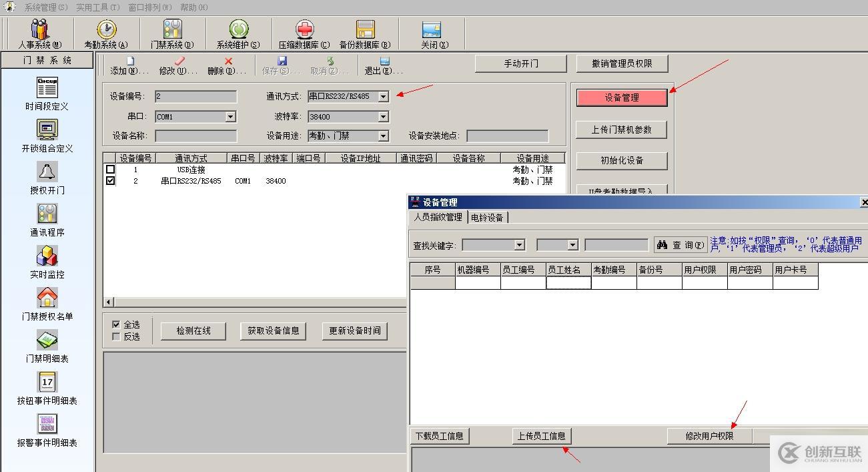Click the 设备名称 input field
The height and width of the screenshot is (472, 868).
[195, 136]
